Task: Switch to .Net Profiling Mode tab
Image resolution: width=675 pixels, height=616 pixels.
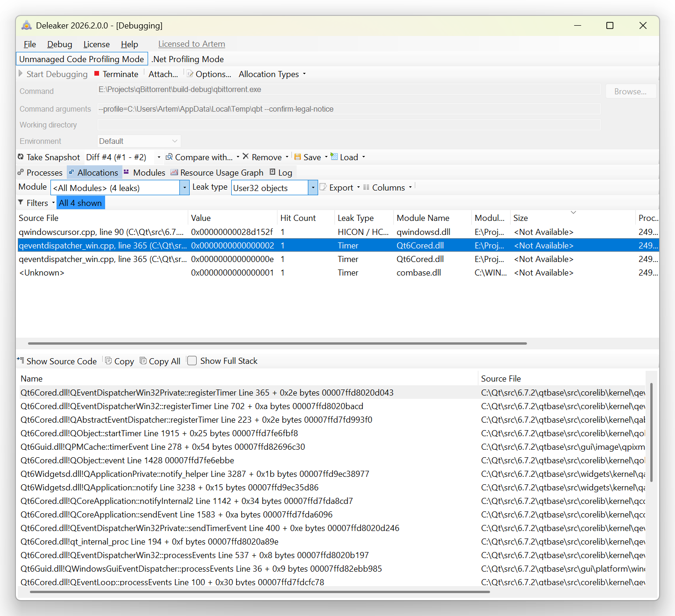Action: pyautogui.click(x=188, y=59)
